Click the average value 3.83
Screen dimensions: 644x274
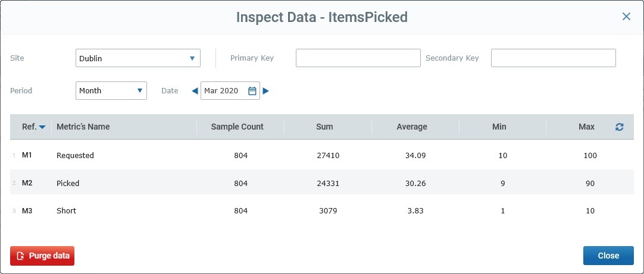pos(415,211)
